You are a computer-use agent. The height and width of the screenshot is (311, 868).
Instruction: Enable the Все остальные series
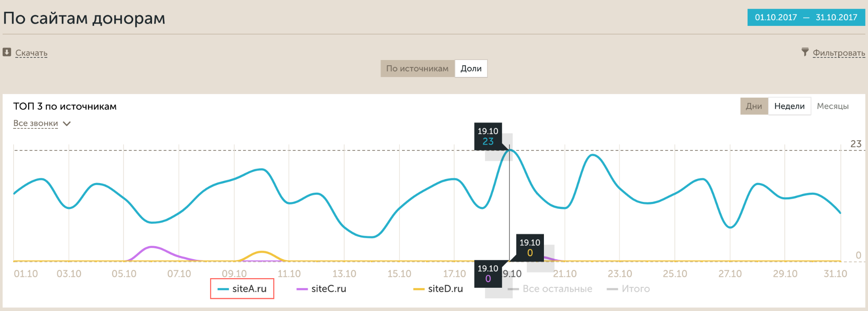click(557, 289)
